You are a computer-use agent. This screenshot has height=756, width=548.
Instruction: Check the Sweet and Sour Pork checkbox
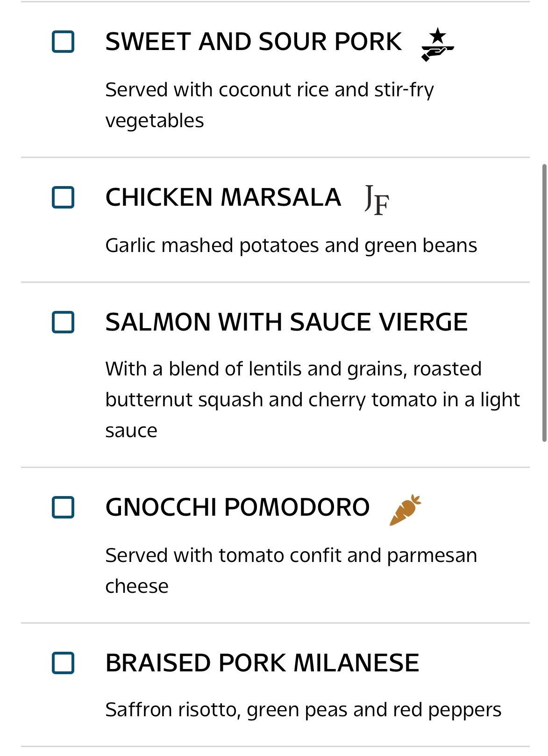(63, 42)
